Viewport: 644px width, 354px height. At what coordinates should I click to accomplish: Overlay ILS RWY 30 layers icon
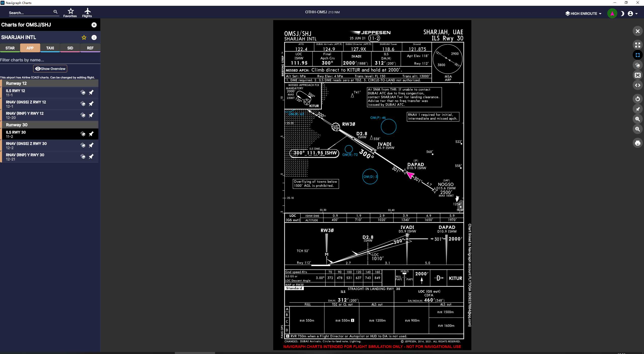coord(83,134)
